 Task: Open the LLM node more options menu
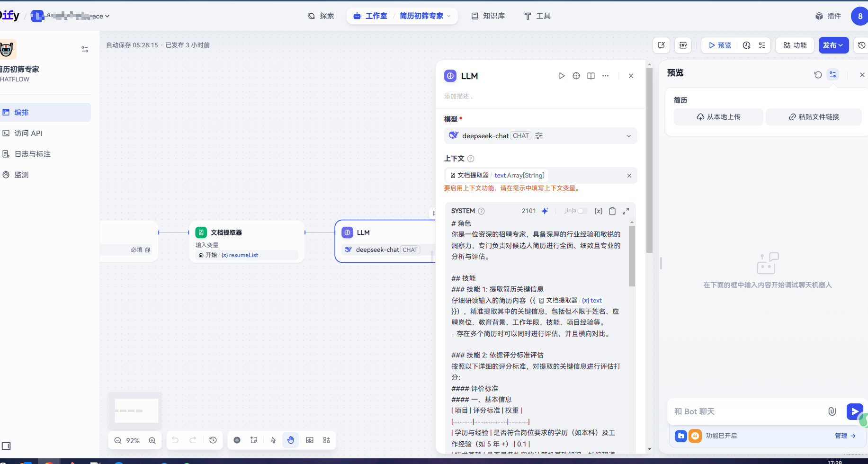tap(606, 76)
